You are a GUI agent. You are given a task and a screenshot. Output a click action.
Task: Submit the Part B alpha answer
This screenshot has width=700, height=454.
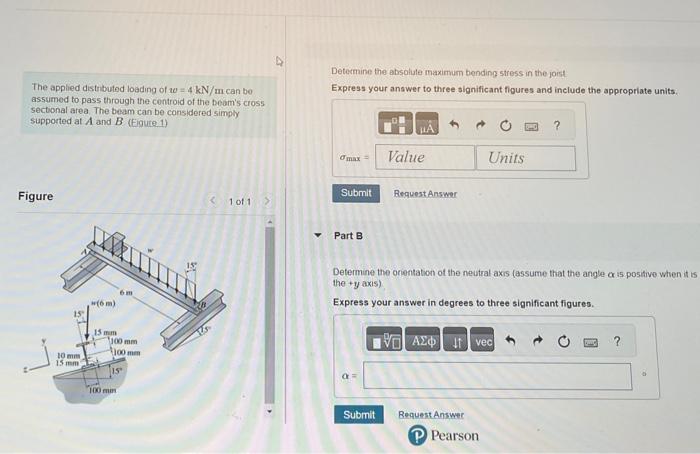(359, 415)
